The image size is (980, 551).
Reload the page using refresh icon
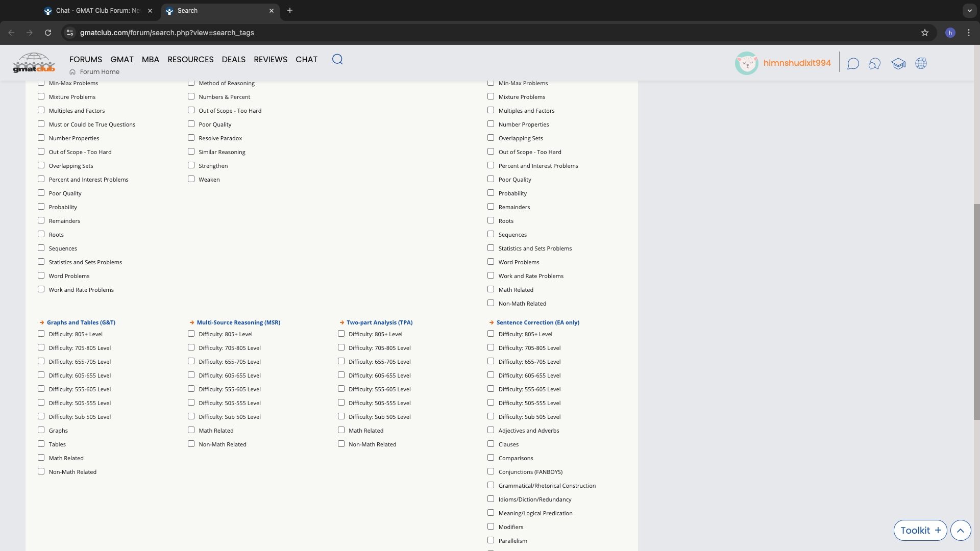[x=48, y=33]
